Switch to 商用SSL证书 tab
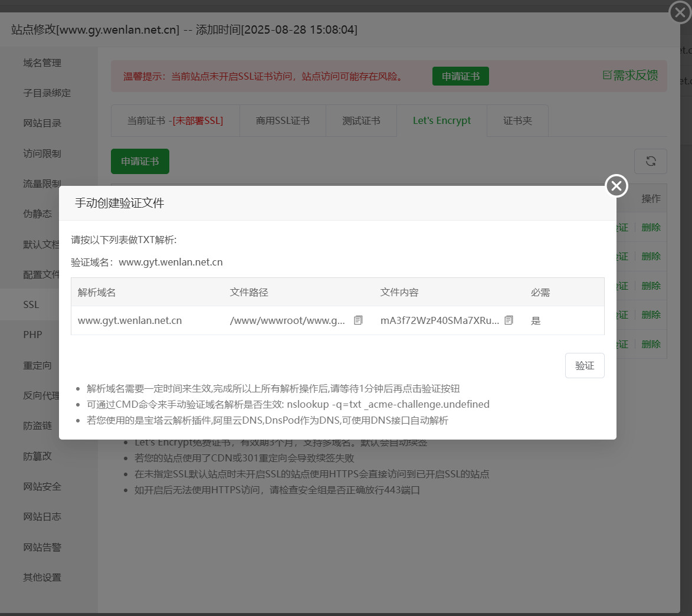The width and height of the screenshot is (692, 616). (283, 121)
